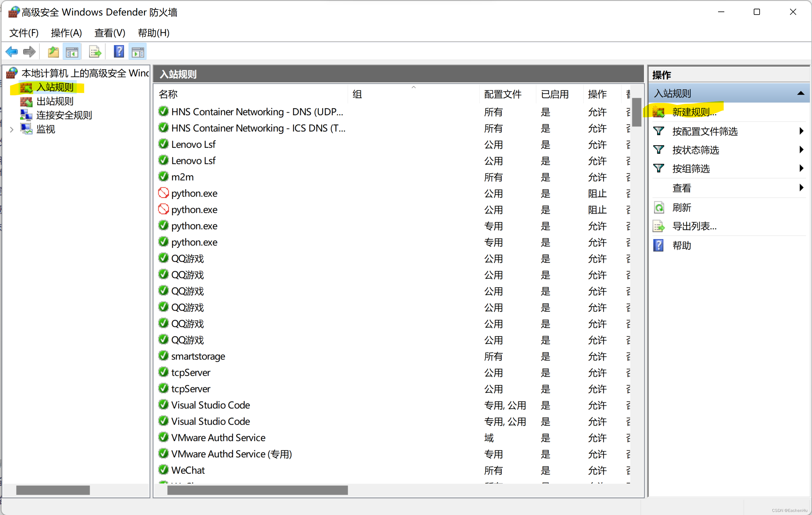The image size is (812, 515).
Task: Click the 新建规则 firewall brick icon
Action: (x=659, y=112)
